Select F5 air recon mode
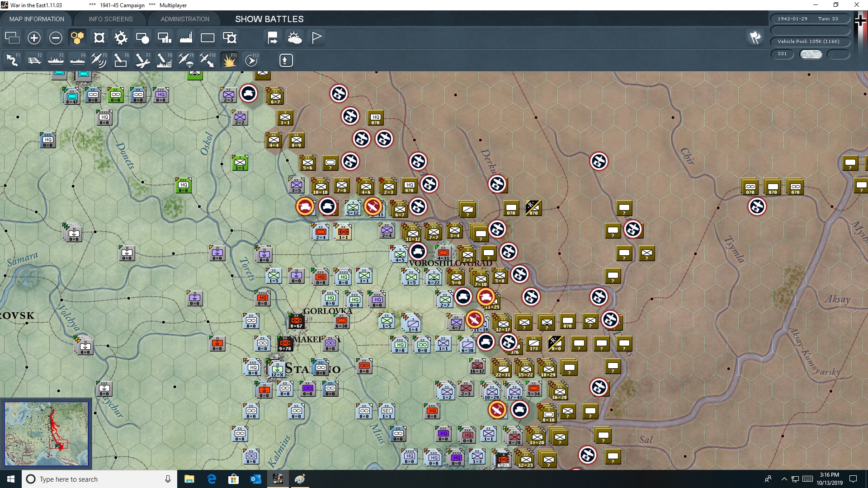 (x=99, y=60)
